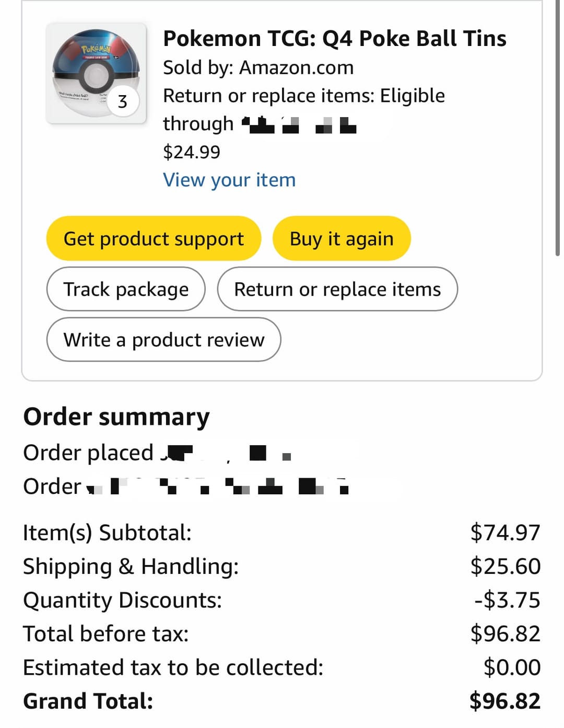
Task: Click the Item(s) Subtotal amount $74.97
Action: (x=505, y=533)
